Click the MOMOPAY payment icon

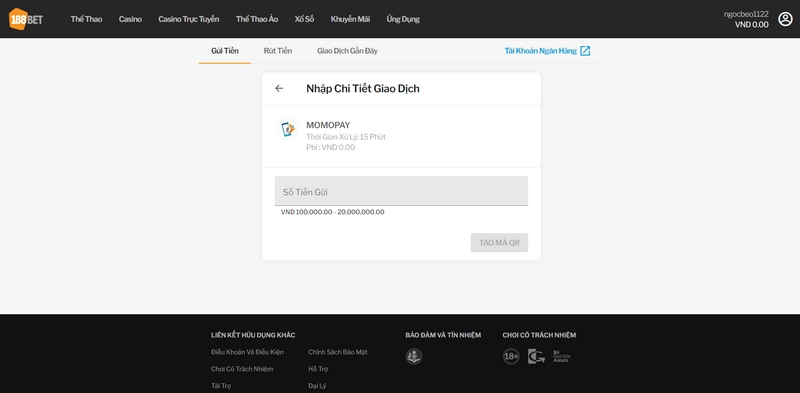coord(287,130)
